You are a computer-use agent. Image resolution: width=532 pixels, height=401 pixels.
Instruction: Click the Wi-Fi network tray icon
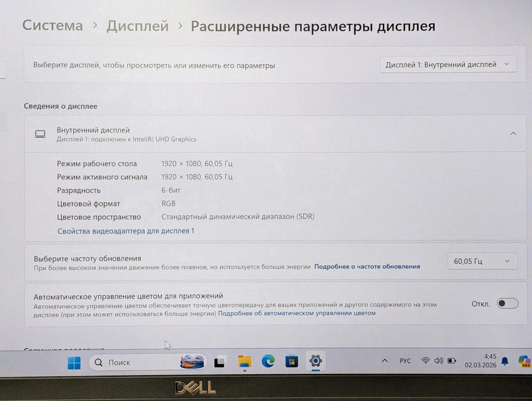[426, 361]
